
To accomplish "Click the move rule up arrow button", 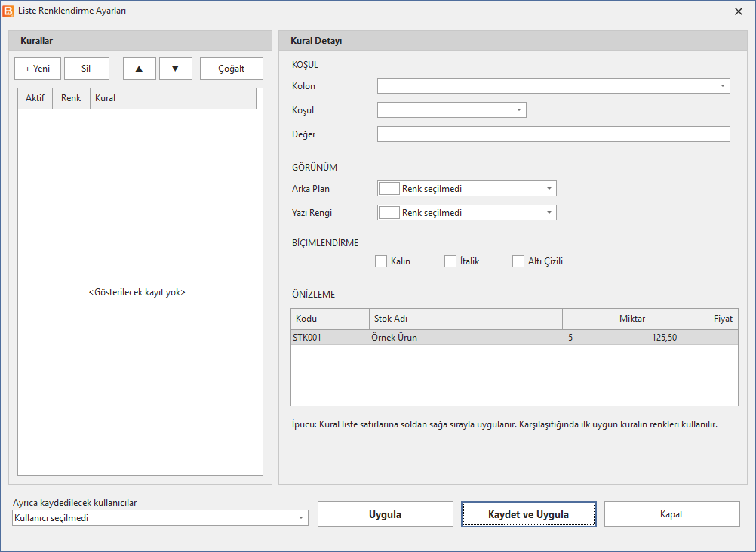I will (140, 69).
